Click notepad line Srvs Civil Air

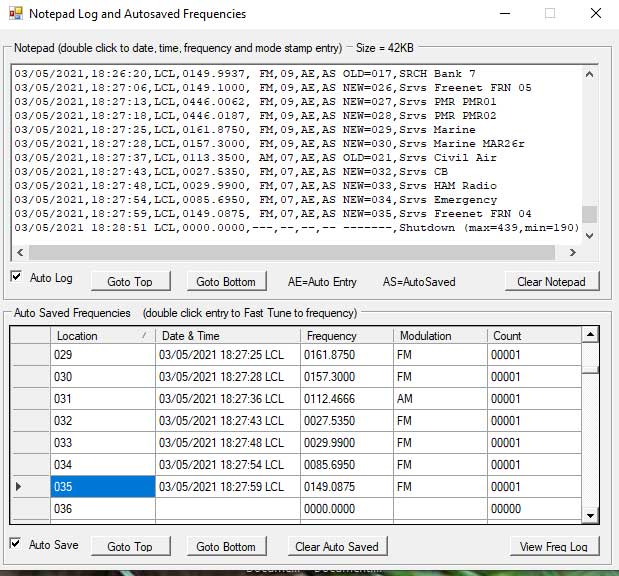[x=255, y=158]
